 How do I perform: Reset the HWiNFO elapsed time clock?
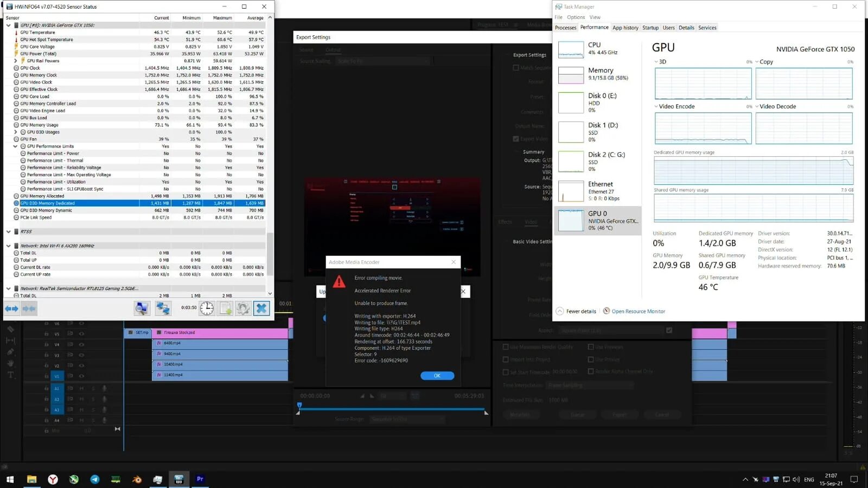(x=207, y=309)
